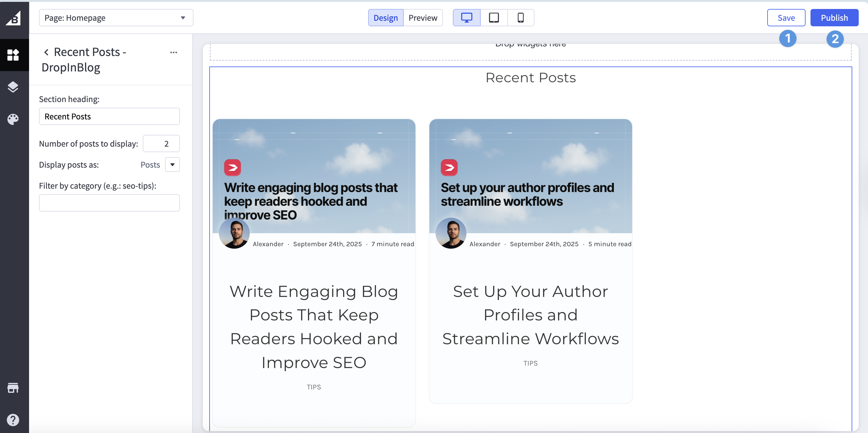Screen dimensions: 868x433
Task: Click the Filter by category input
Action: pyautogui.click(x=109, y=203)
